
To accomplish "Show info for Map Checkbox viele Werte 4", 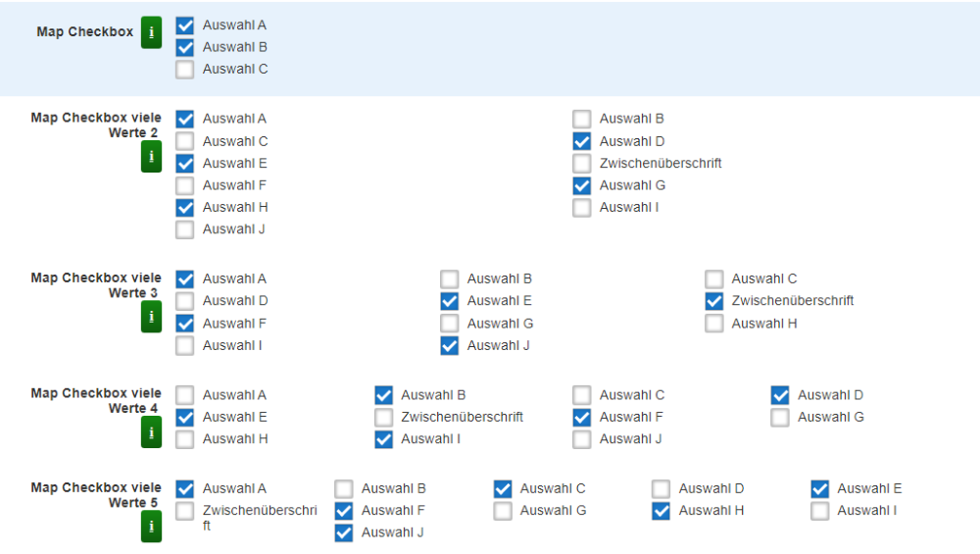I will 151,432.
